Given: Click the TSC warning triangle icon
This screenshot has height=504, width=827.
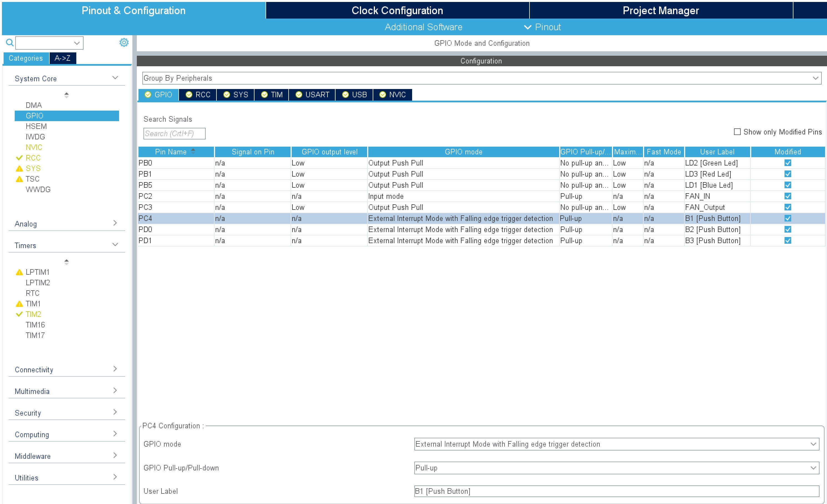Looking at the screenshot, I should 19,179.
